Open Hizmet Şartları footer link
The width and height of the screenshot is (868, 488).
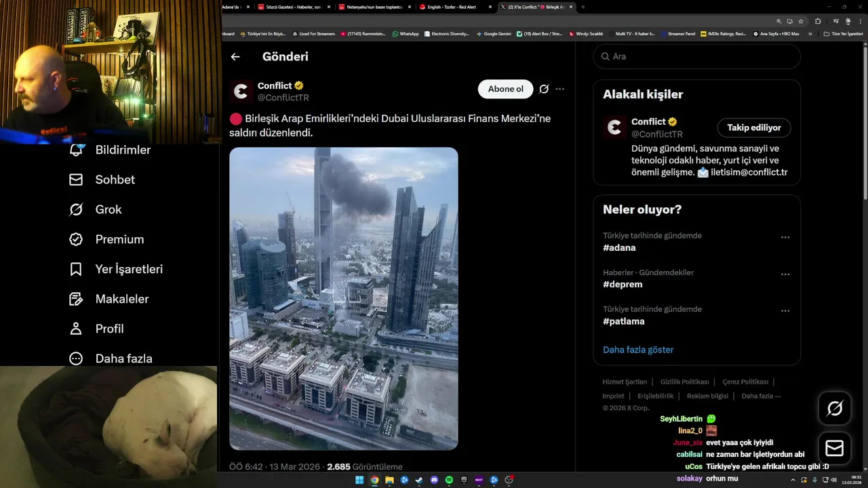[625, 382]
